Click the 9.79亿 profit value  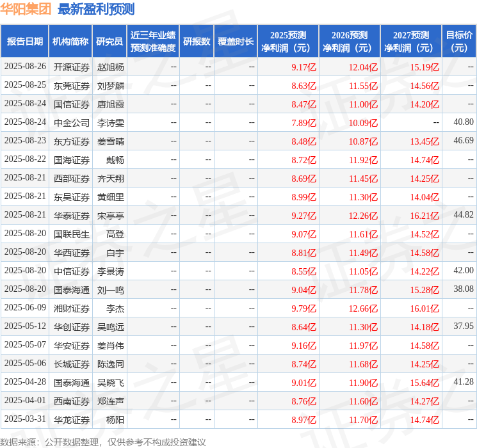[x=304, y=308]
